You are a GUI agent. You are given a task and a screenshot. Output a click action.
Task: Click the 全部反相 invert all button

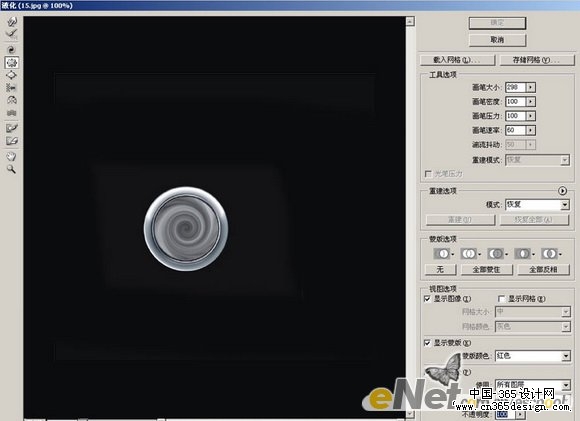tap(543, 270)
